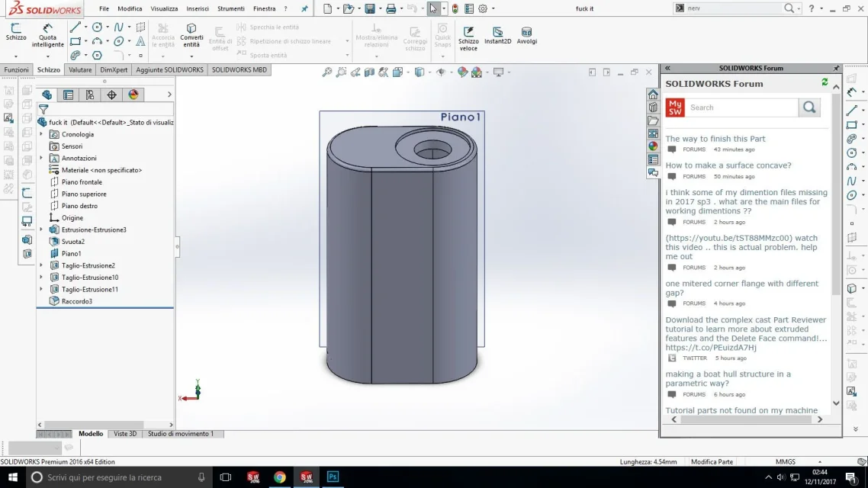Click the forum Search input field

(741, 108)
